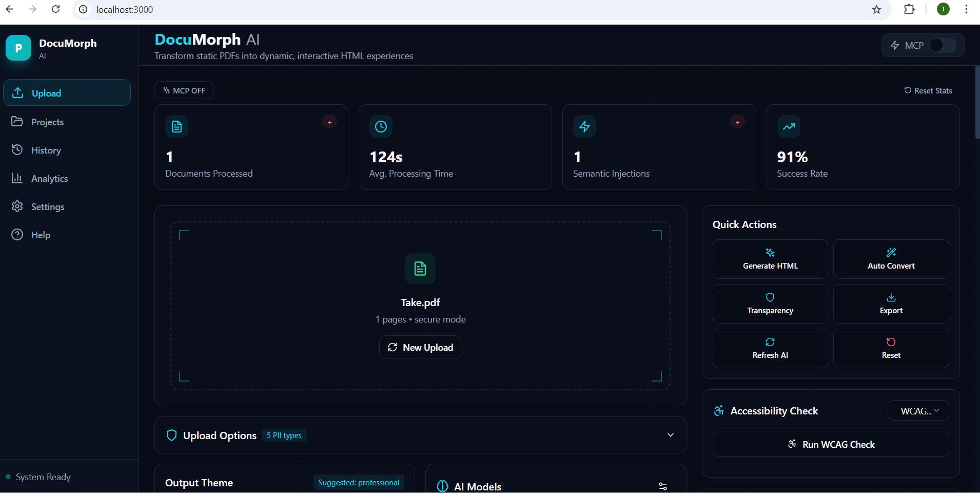The height and width of the screenshot is (493, 980).
Task: Click the Accessibility Check person icon
Action: point(719,411)
